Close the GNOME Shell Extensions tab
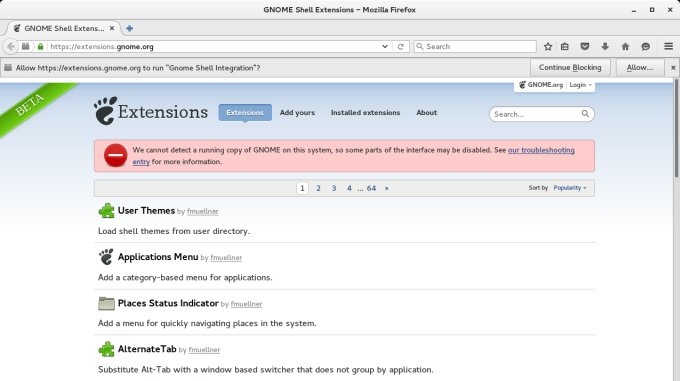This screenshot has width=680, height=381. coord(112,28)
